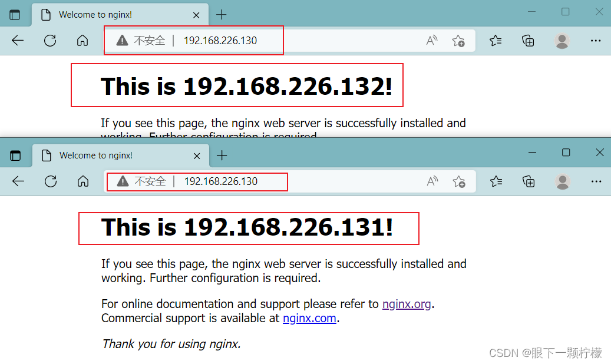Open Collections in upper browser window
The height and width of the screenshot is (364, 611).
528,41
